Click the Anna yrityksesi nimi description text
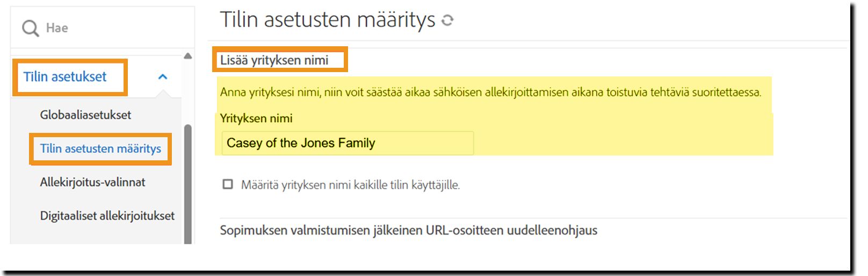This screenshot has height=276, width=868. 490,92
